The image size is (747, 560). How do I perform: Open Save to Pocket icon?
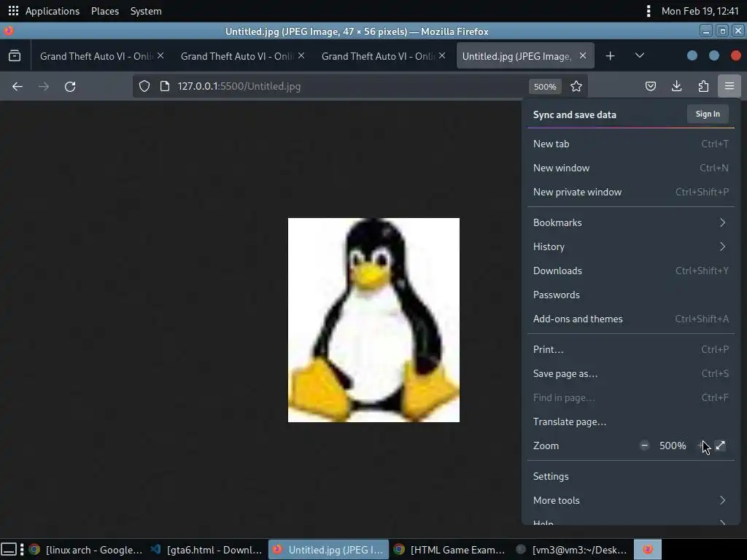651,86
